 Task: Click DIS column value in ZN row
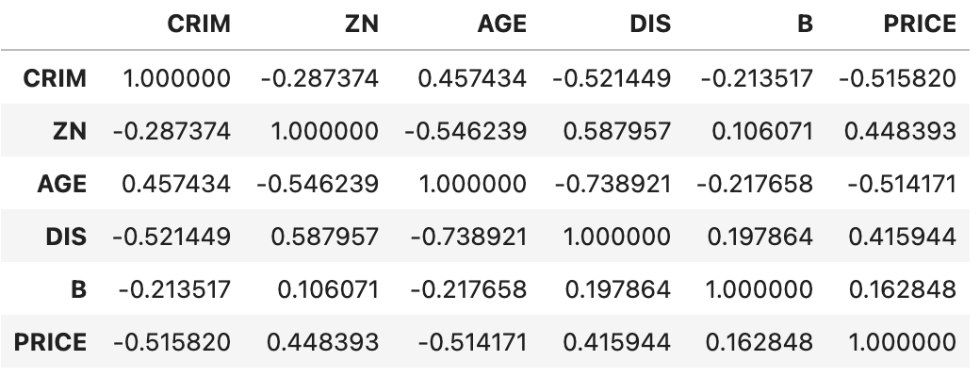coord(616,131)
